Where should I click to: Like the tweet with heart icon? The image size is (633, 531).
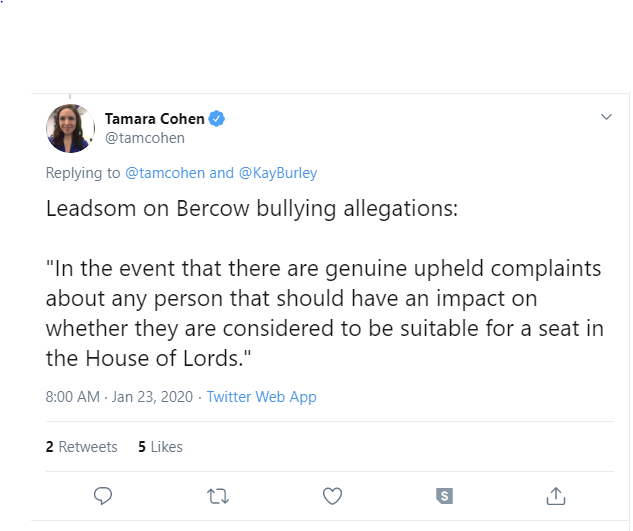pyautogui.click(x=332, y=496)
